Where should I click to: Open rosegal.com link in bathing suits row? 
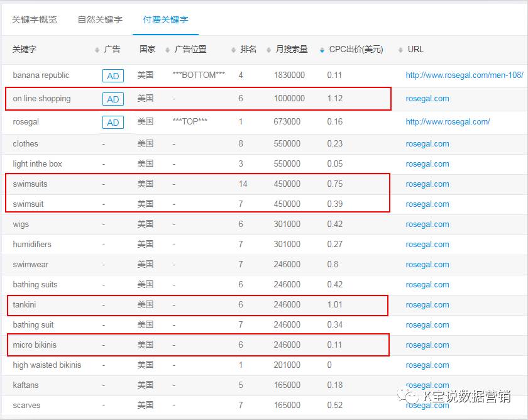[x=427, y=285]
